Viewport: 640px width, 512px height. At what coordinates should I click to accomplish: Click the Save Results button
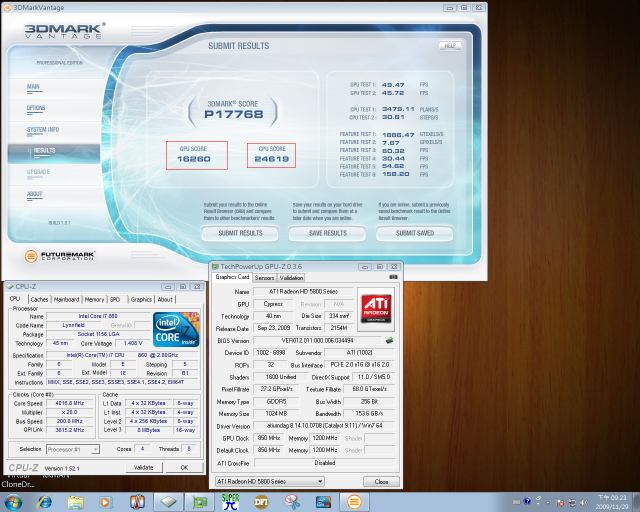coord(327,234)
